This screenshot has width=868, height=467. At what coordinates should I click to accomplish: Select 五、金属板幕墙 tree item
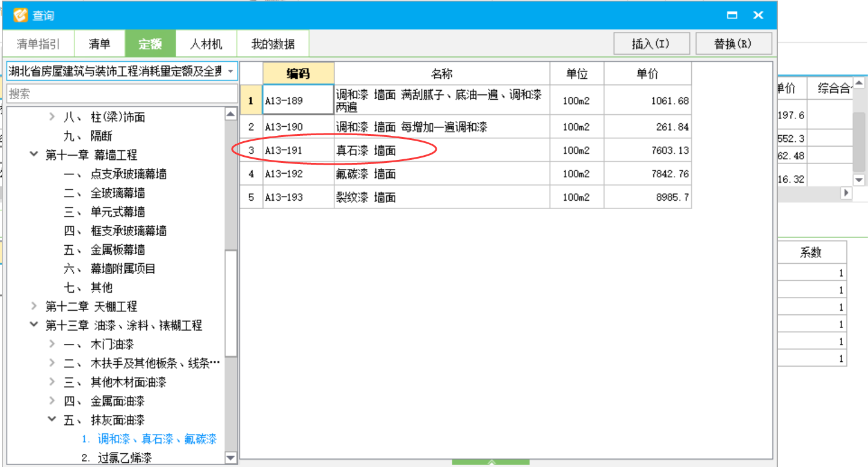coord(104,250)
